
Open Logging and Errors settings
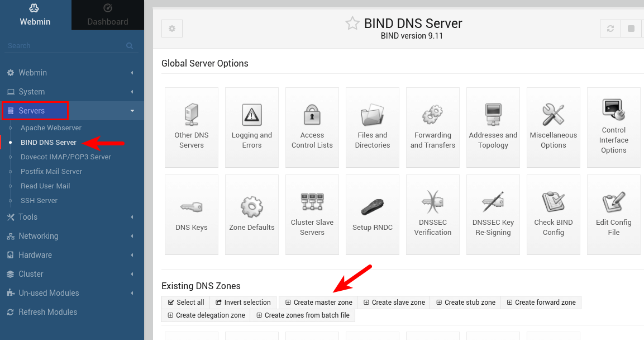[252, 127]
